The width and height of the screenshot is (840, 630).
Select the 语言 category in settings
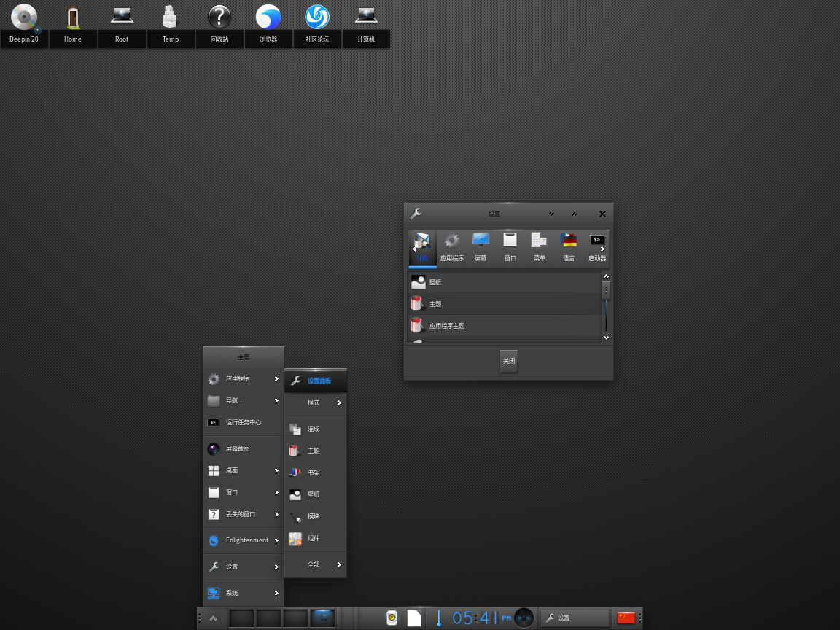click(x=569, y=247)
